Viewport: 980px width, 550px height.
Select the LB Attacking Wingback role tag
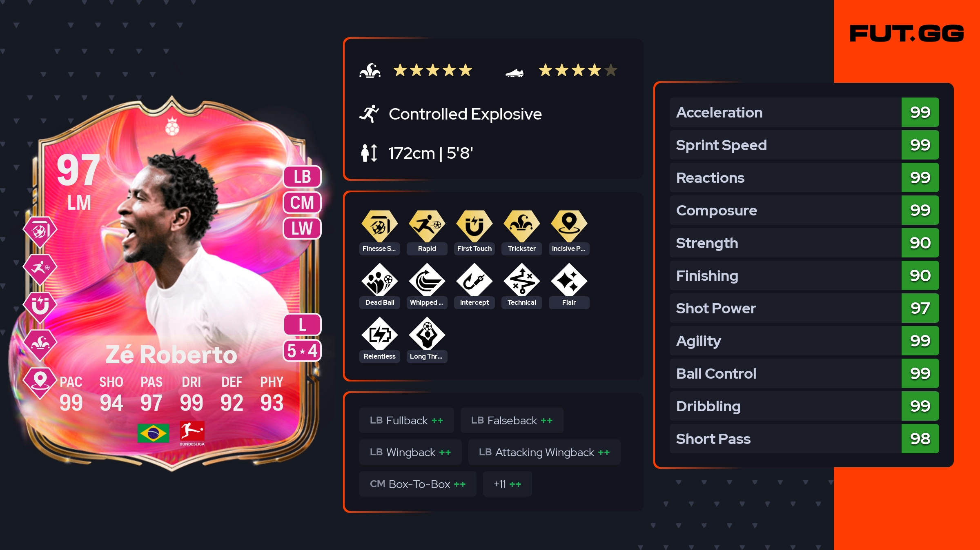tap(544, 452)
